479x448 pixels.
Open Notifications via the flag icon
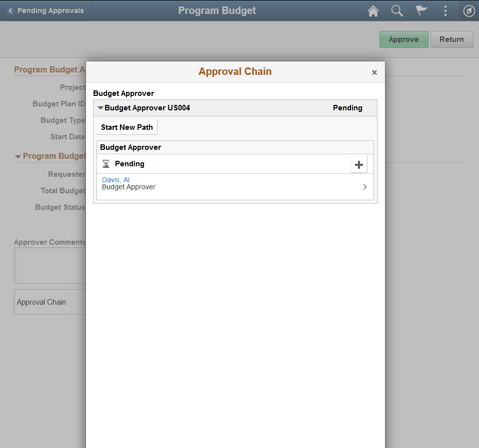click(421, 10)
